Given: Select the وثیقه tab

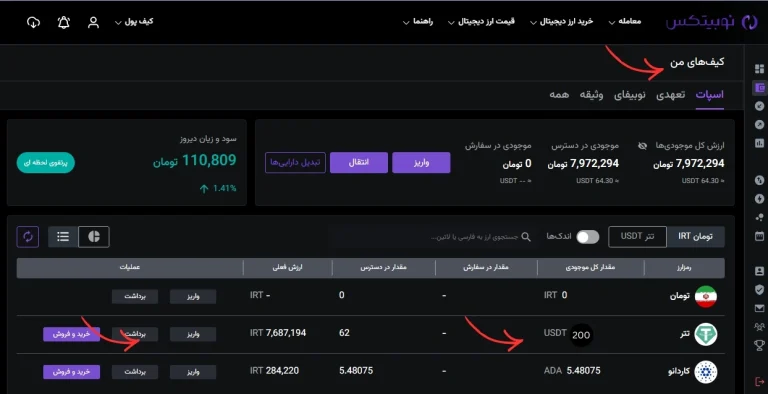Looking at the screenshot, I should [x=591, y=95].
